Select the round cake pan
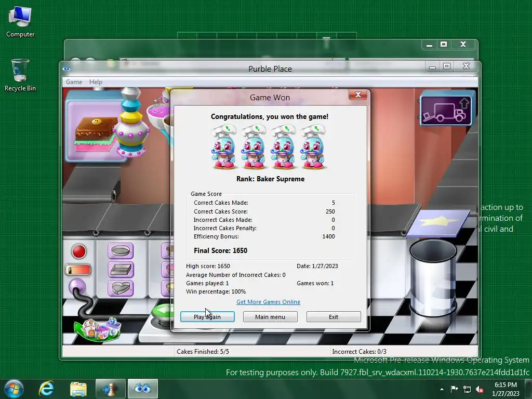Screen dimensions: 532x399 point(121,251)
